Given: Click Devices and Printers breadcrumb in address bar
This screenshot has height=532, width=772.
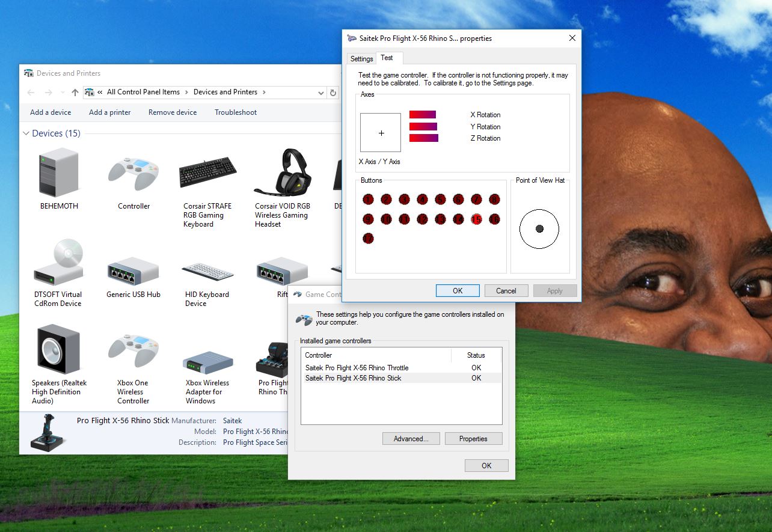Looking at the screenshot, I should click(x=225, y=93).
